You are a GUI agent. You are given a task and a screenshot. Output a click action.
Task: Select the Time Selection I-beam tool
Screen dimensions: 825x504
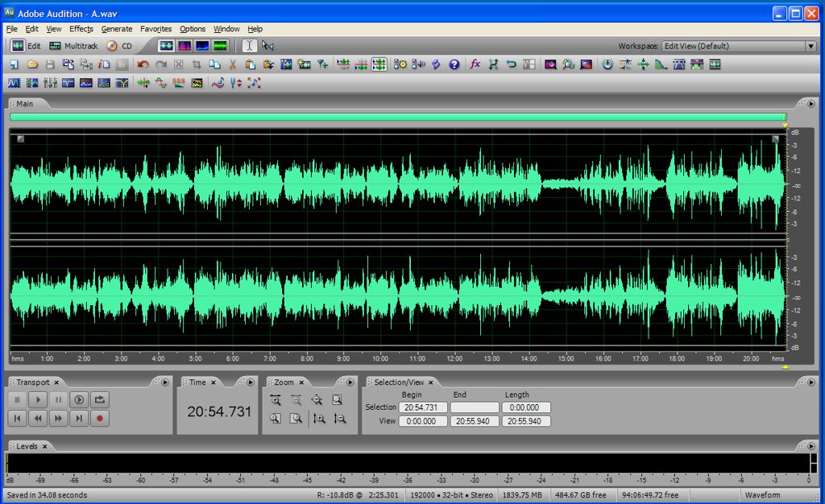(x=250, y=46)
